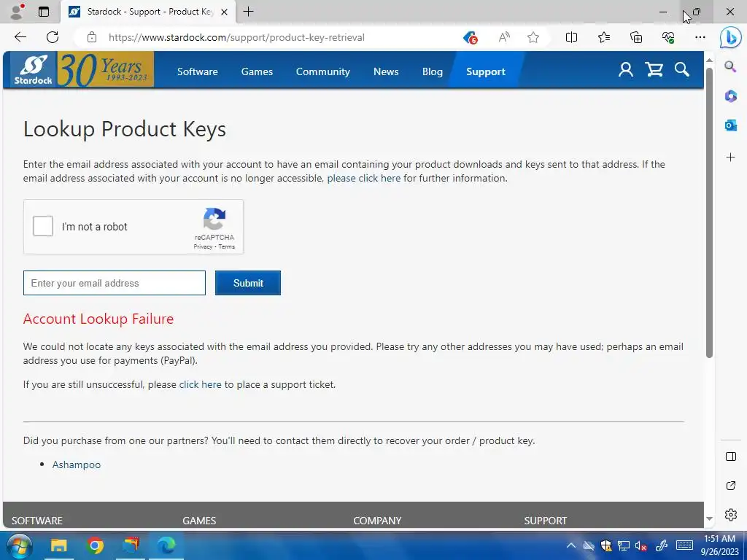
Task: Go back with the browser back arrow
Action: click(x=20, y=37)
